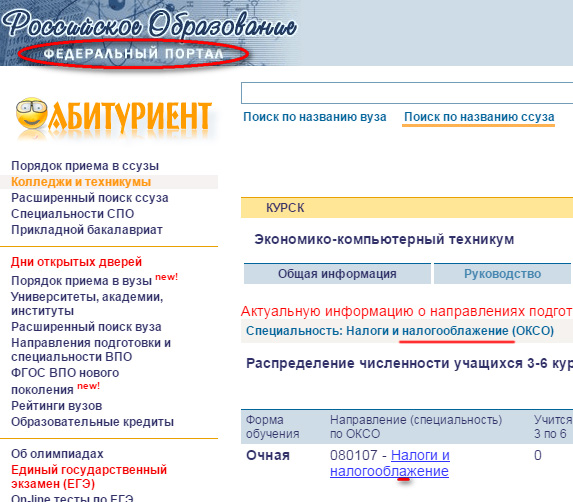Go to Расширенный поиск вуза

[86, 327]
